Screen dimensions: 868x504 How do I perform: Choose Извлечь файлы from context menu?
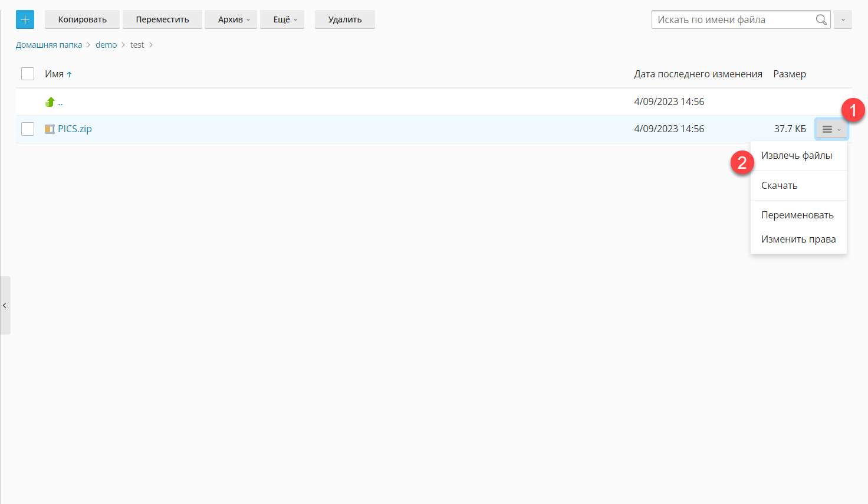tap(797, 156)
